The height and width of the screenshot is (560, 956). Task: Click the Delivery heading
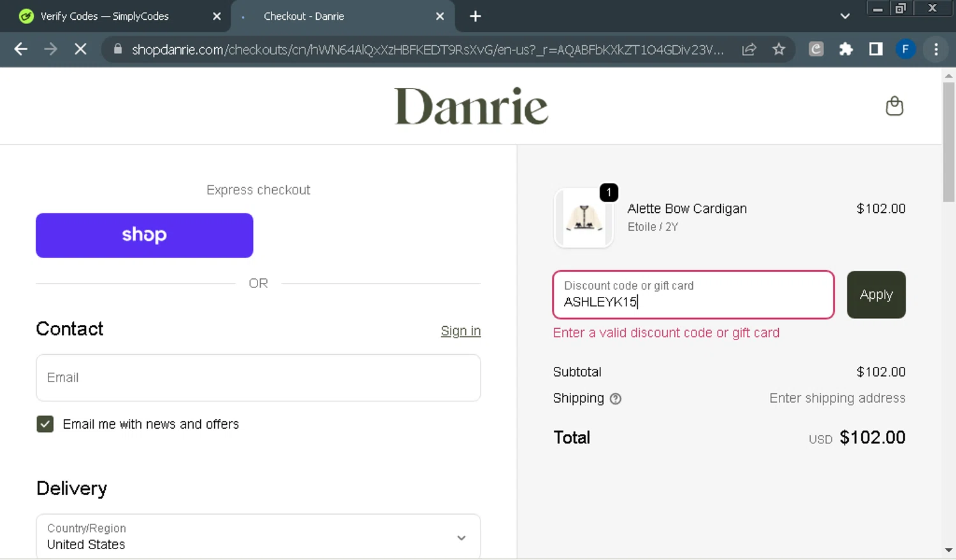(71, 489)
